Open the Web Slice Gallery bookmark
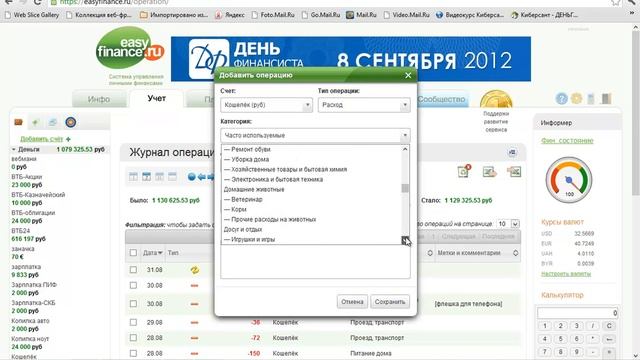This screenshot has height=360, width=640. tap(32, 15)
